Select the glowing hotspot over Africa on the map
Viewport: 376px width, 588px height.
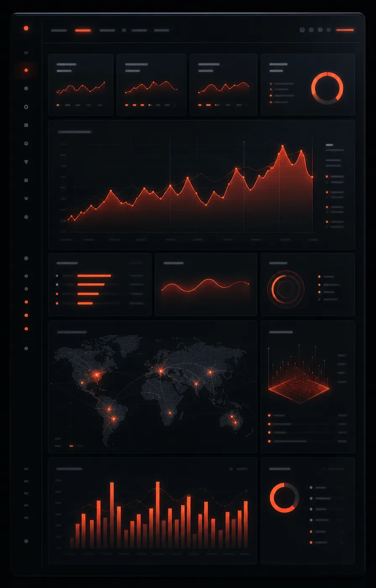170,413
